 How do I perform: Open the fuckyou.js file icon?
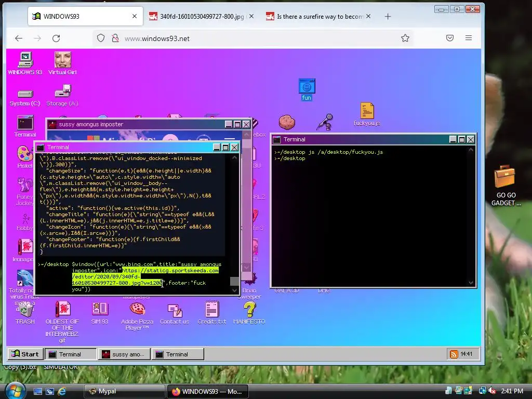pyautogui.click(x=367, y=114)
